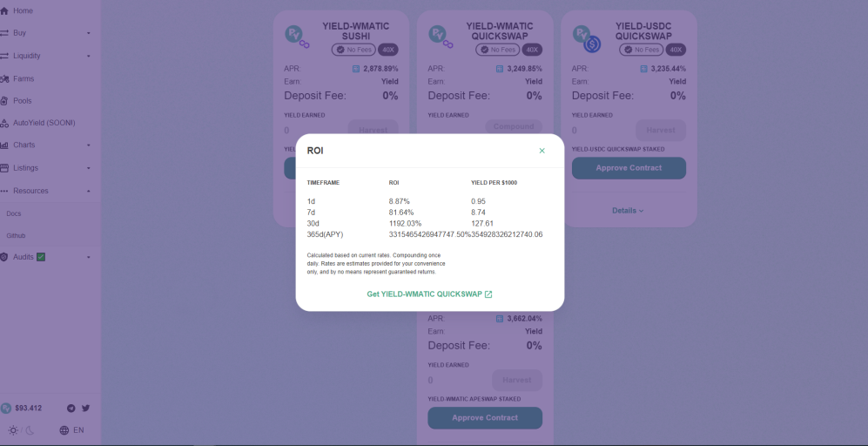Open the APR calculator icon on YIELD-WMATIC QUICKSWAP card
This screenshot has height=446, width=868.
[x=500, y=70]
